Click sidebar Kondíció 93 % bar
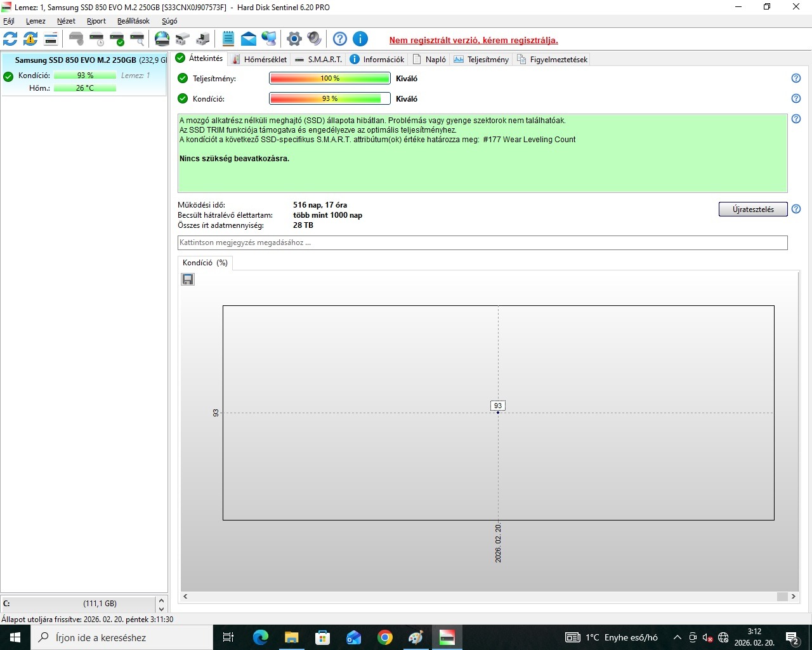The image size is (812, 650). pyautogui.click(x=84, y=76)
